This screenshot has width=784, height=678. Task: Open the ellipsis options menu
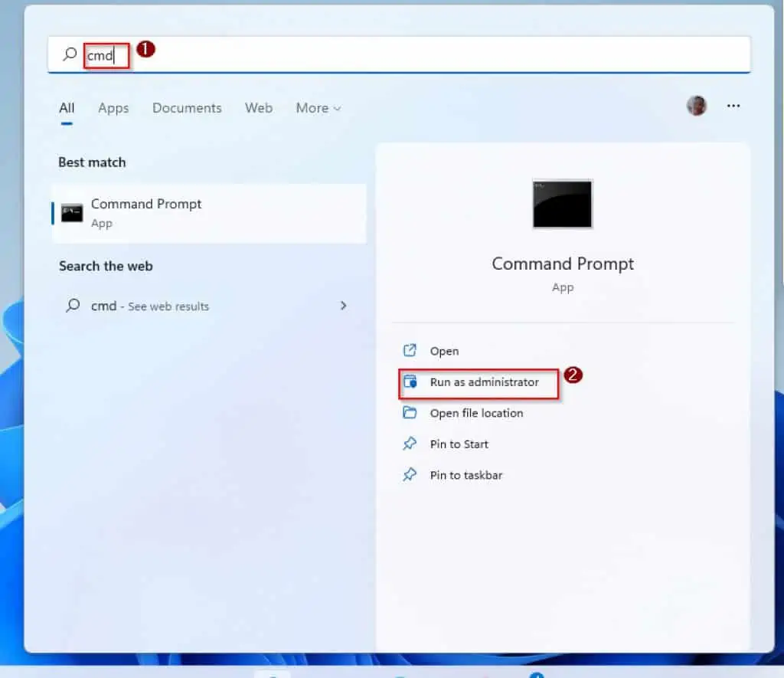(733, 106)
